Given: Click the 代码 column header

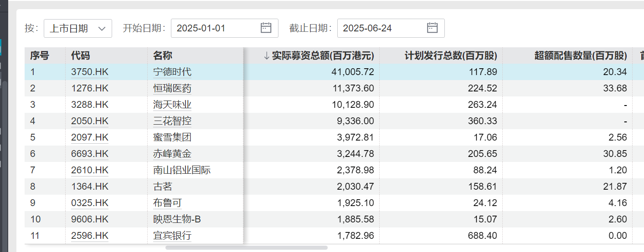Looking at the screenshot, I should coord(81,56).
